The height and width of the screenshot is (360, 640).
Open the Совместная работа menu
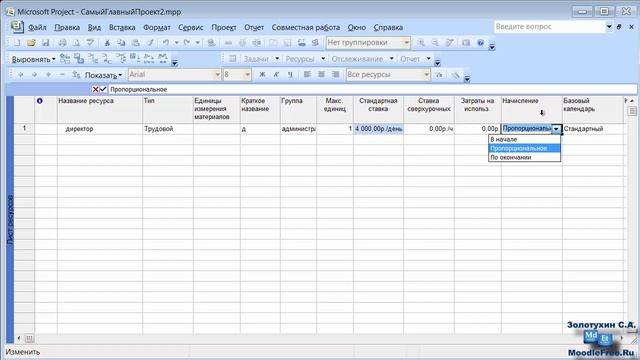[x=306, y=27]
